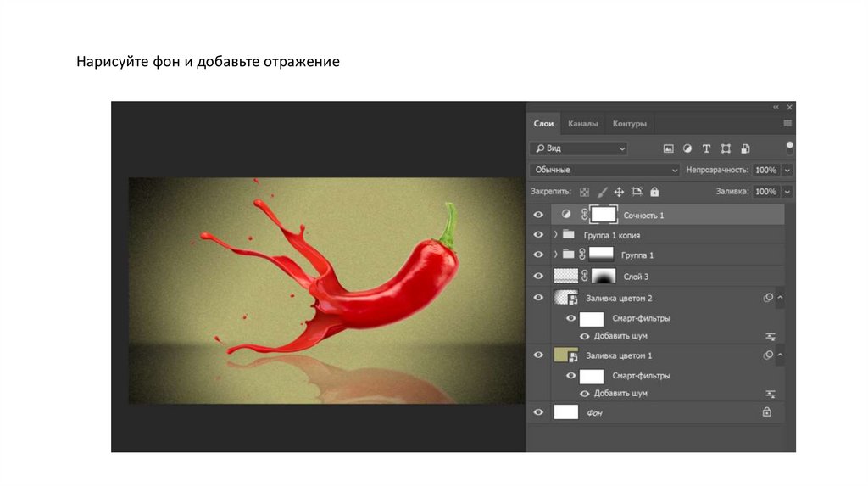Viewport: 868px width, 487px height.
Task: Hide the Заливка цветом 1 layer
Action: click(538, 355)
